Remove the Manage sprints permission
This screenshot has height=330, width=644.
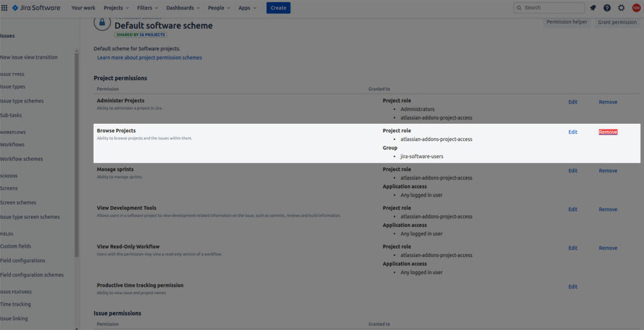click(608, 171)
